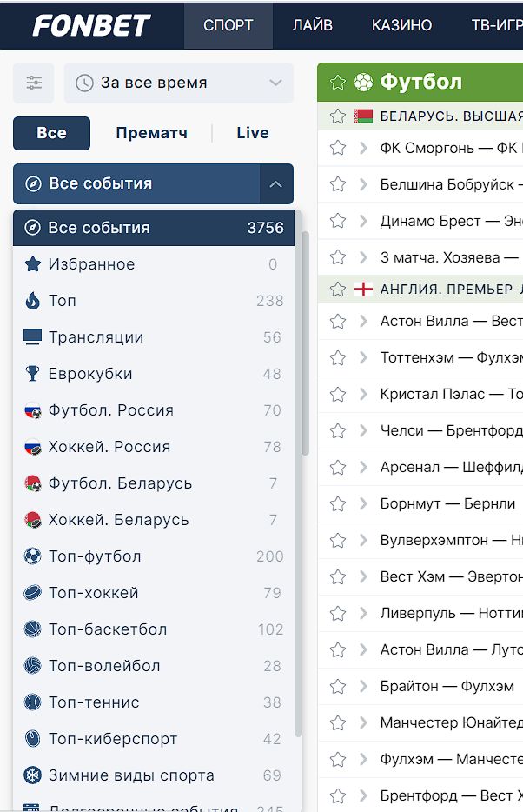This screenshot has height=812, width=523.
Task: Open Челси — Брентфорд match
Action: 452,430
